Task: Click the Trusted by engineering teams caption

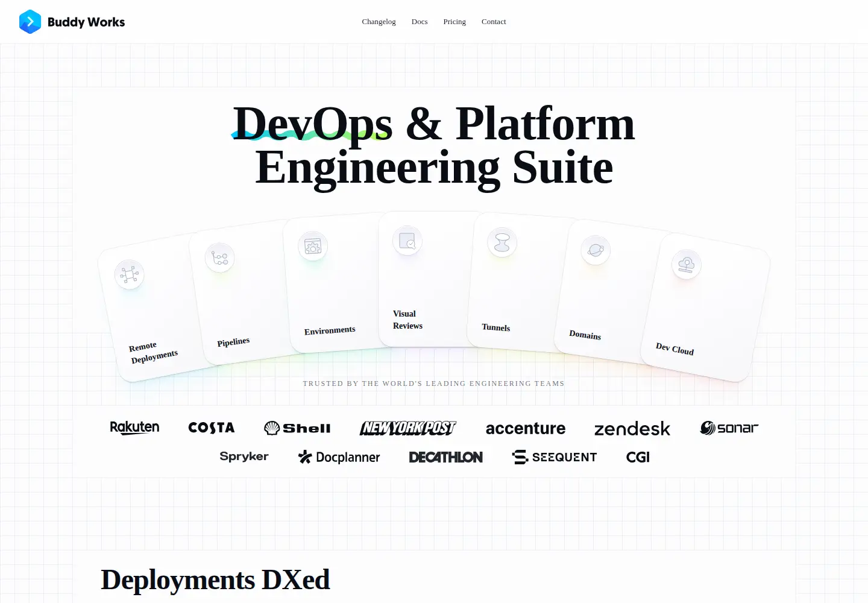Action: coord(433,384)
